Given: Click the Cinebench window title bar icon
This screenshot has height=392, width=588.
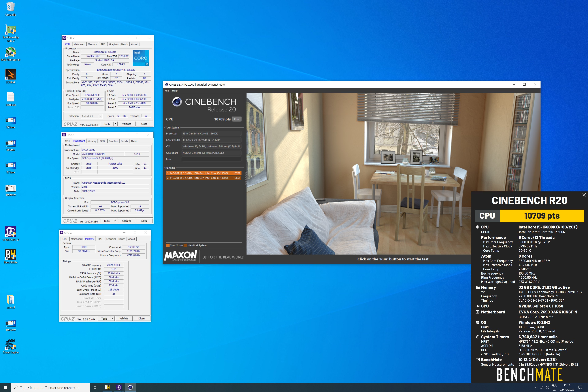Looking at the screenshot, I should tap(166, 85).
